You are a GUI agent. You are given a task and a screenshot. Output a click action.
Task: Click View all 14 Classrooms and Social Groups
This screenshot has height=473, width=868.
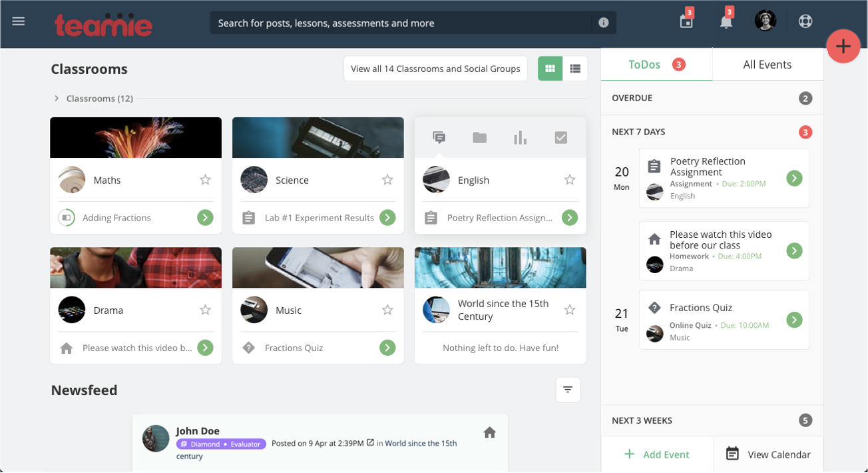(435, 69)
